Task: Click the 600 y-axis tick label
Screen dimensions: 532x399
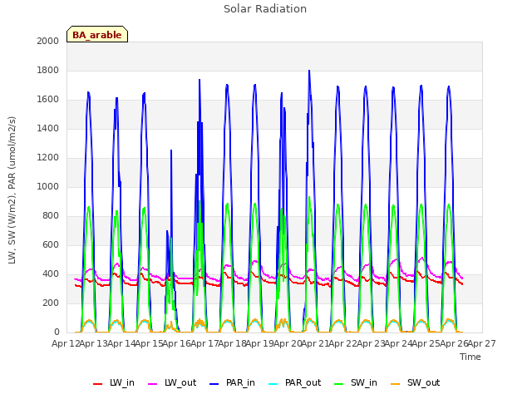Action: (x=51, y=244)
